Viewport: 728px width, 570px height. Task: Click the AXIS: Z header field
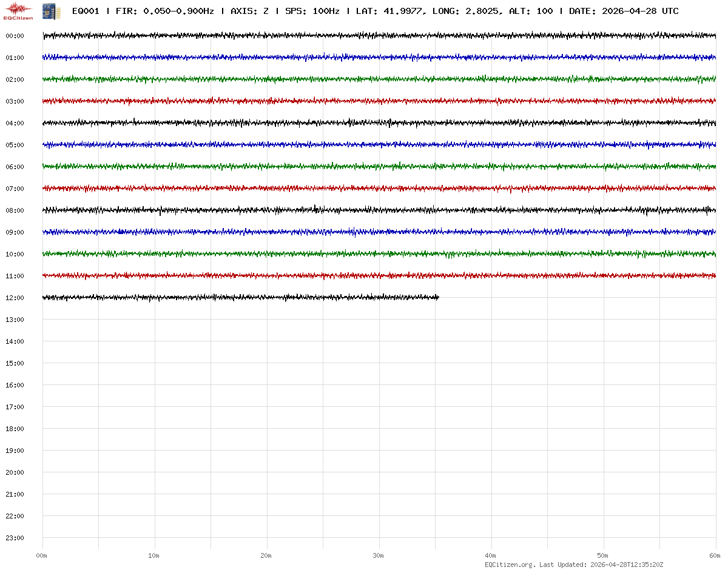pyautogui.click(x=249, y=12)
